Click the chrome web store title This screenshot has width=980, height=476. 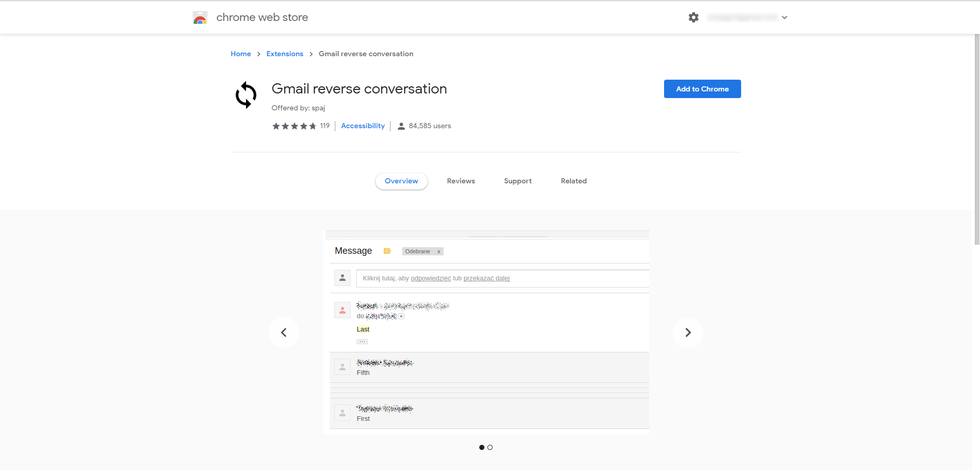[x=262, y=17]
